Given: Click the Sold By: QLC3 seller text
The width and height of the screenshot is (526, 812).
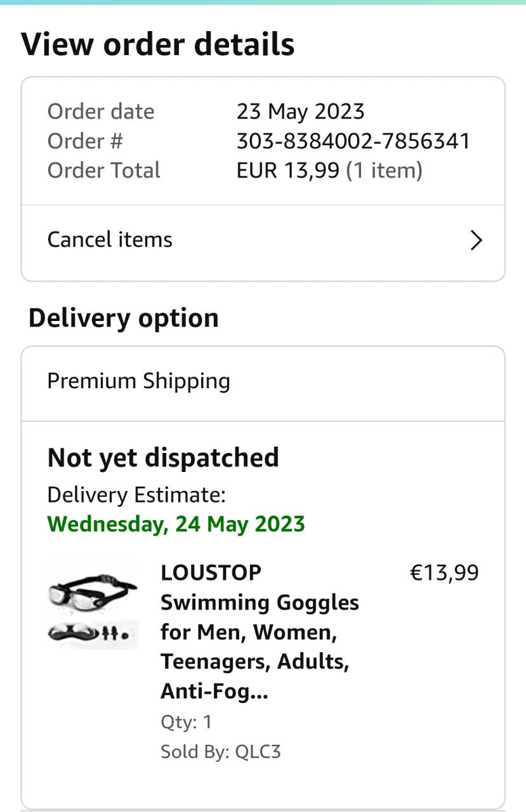Looking at the screenshot, I should point(220,752).
